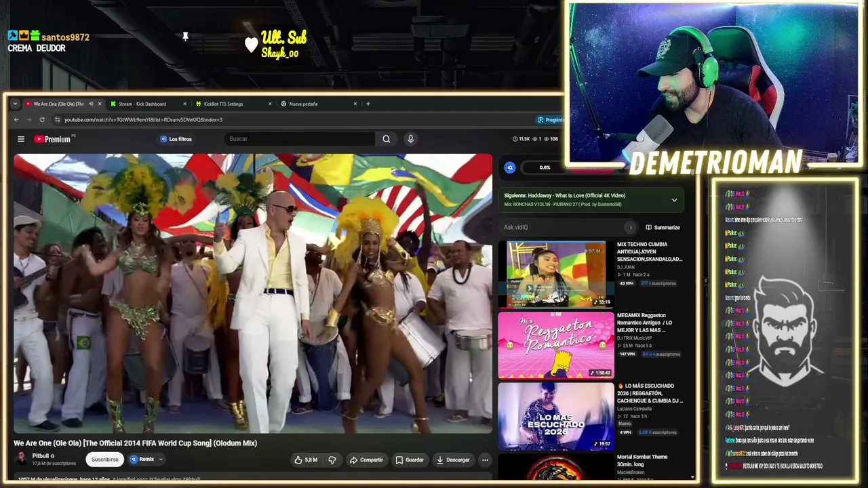Open the site information icon in address bar
868x488 pixels.
(56, 120)
